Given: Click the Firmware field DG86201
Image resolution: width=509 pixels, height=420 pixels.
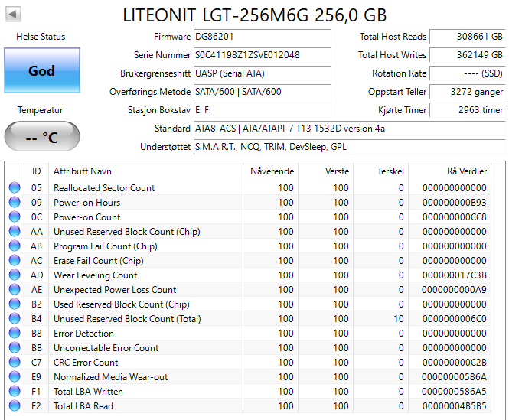Looking at the screenshot, I should (263, 37).
